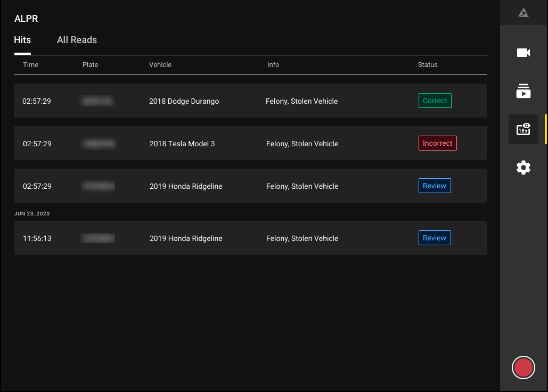Click the Axon logo at top right

pos(523,12)
